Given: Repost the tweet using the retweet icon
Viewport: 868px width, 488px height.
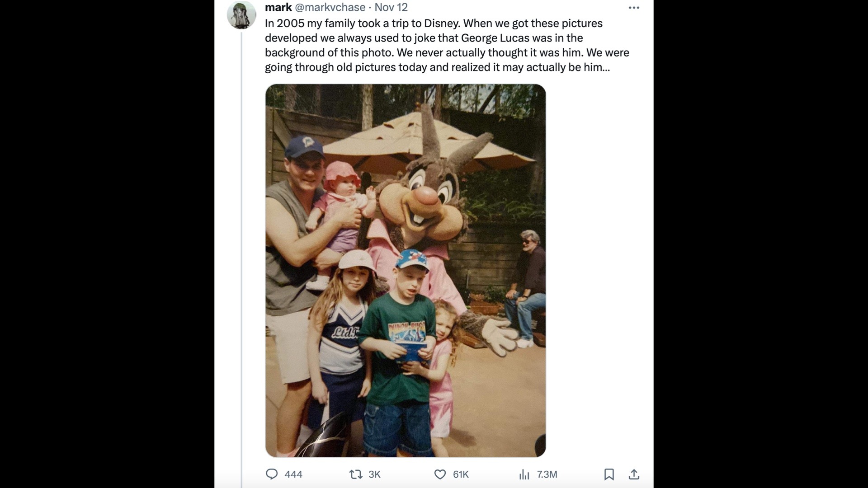Looking at the screenshot, I should (356, 474).
